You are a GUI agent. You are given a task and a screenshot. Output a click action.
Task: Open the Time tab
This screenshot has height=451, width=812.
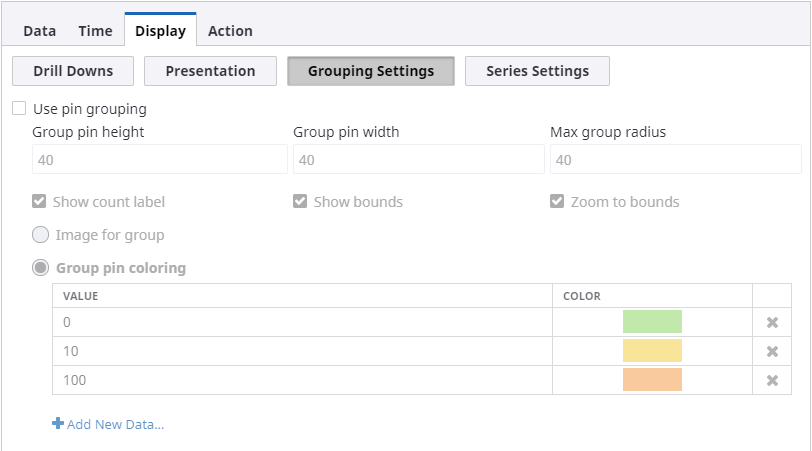(x=95, y=31)
